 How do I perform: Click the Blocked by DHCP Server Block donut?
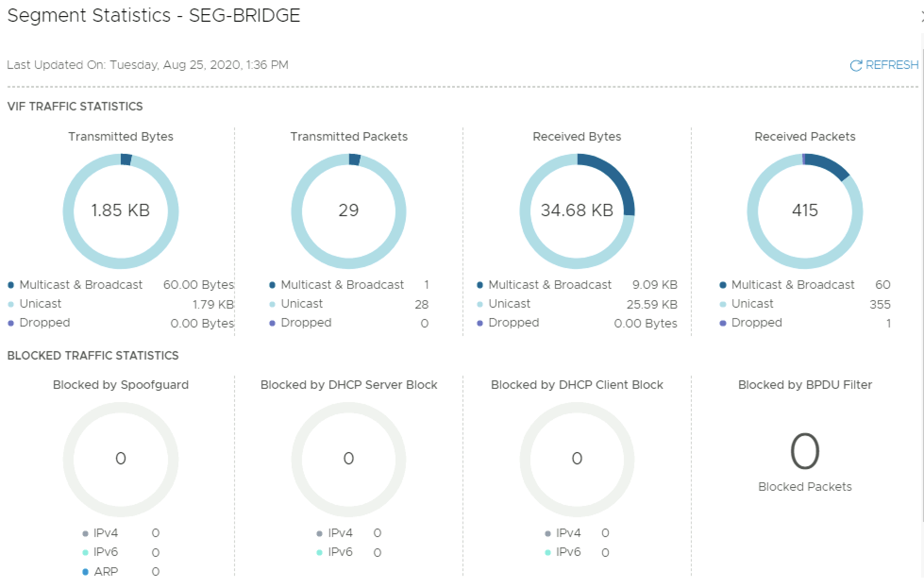click(x=348, y=459)
